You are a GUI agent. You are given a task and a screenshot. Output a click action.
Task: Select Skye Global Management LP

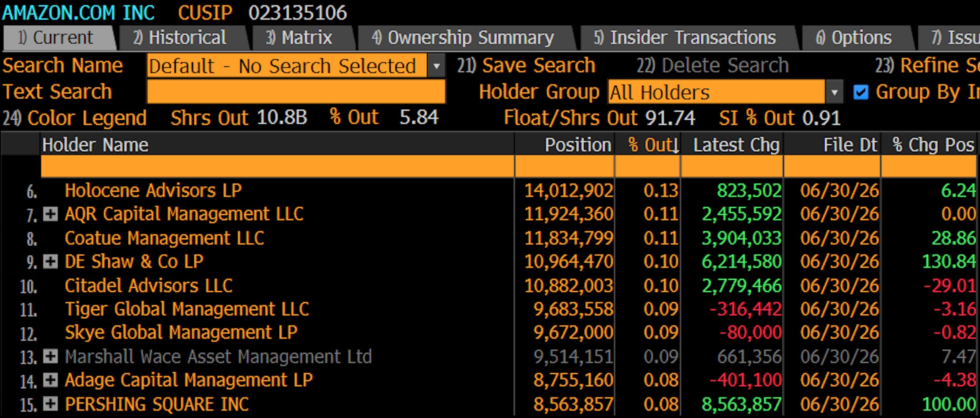(x=181, y=333)
